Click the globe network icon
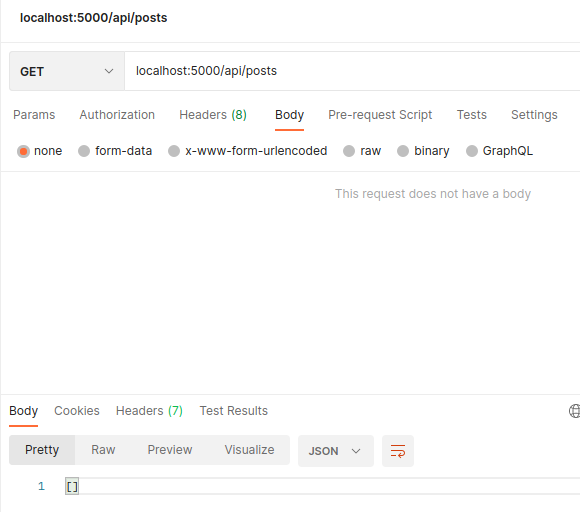Image resolution: width=580 pixels, height=512 pixels. pyautogui.click(x=574, y=411)
